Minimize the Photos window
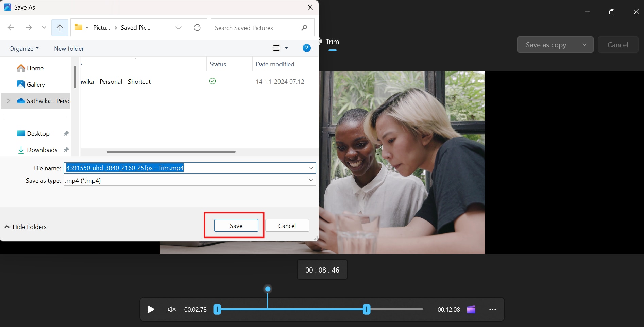 [x=587, y=12]
